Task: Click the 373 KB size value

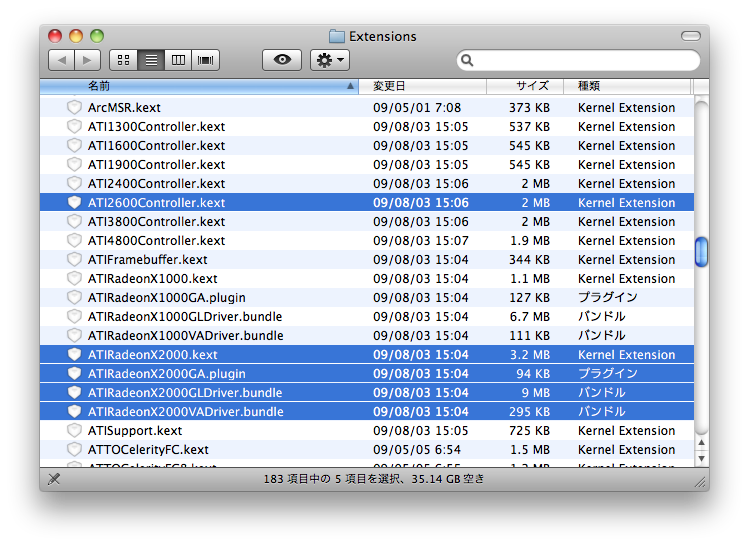Action: click(529, 107)
